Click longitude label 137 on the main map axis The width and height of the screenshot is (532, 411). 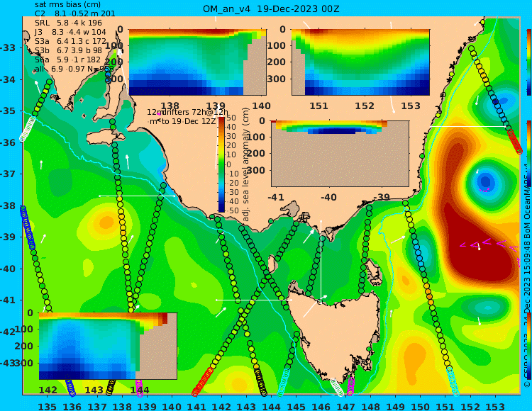[96, 406]
